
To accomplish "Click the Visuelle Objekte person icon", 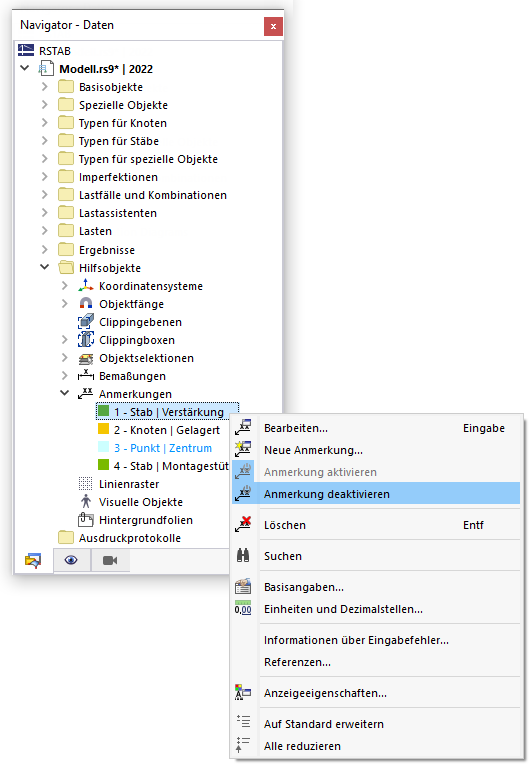I will click(86, 501).
